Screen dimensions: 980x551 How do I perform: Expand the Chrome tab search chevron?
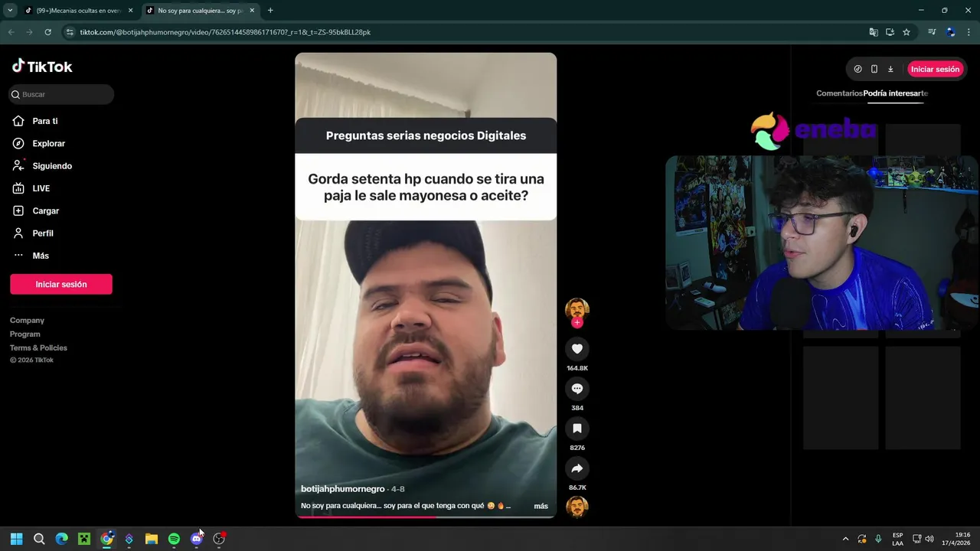[10, 11]
